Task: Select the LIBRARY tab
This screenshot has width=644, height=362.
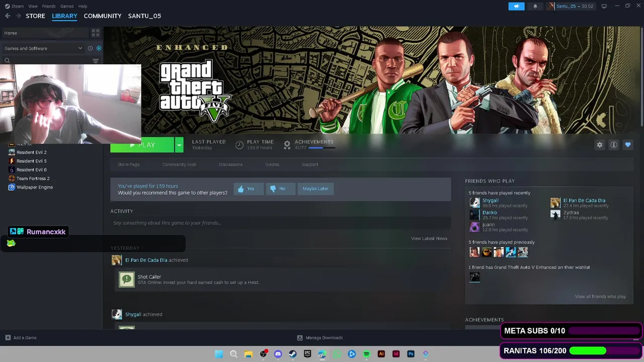Action: tap(64, 16)
